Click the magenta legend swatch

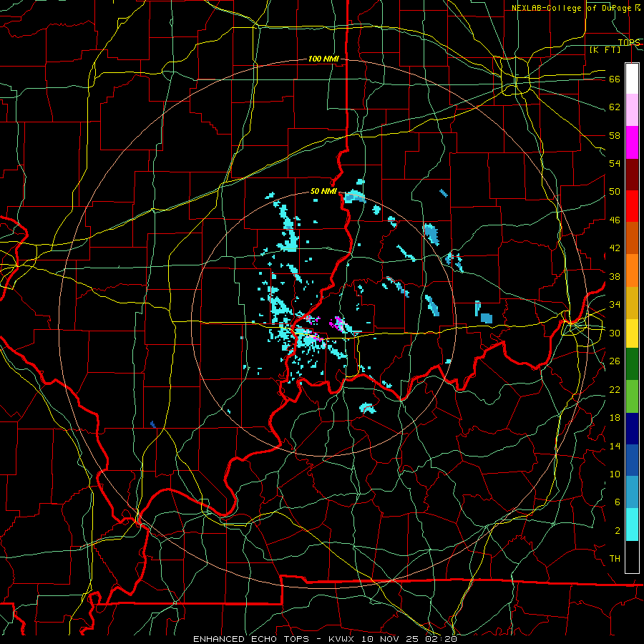click(x=632, y=142)
